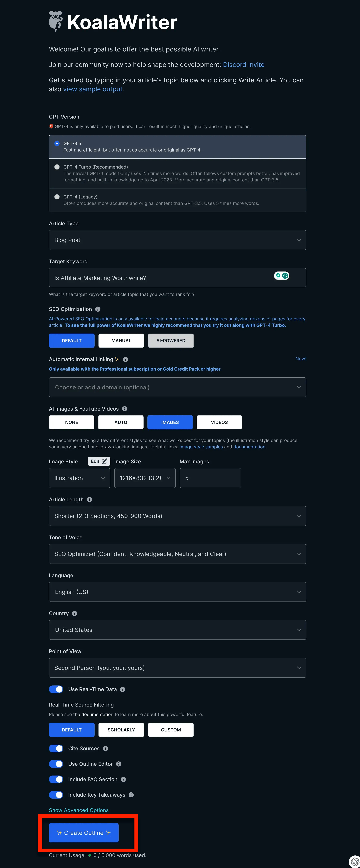Open the Image Style dropdown
This screenshot has height=868, width=360.
(79, 478)
